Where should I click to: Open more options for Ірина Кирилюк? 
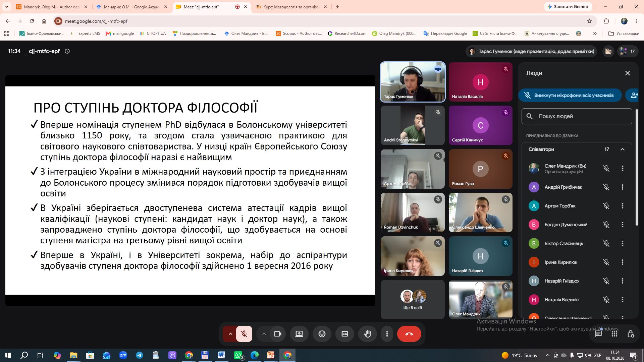623,262
